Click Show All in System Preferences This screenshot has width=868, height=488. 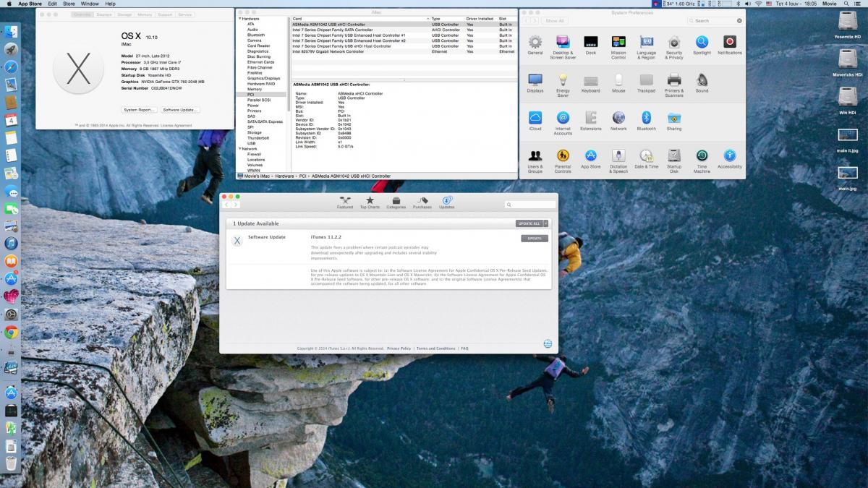tap(555, 21)
